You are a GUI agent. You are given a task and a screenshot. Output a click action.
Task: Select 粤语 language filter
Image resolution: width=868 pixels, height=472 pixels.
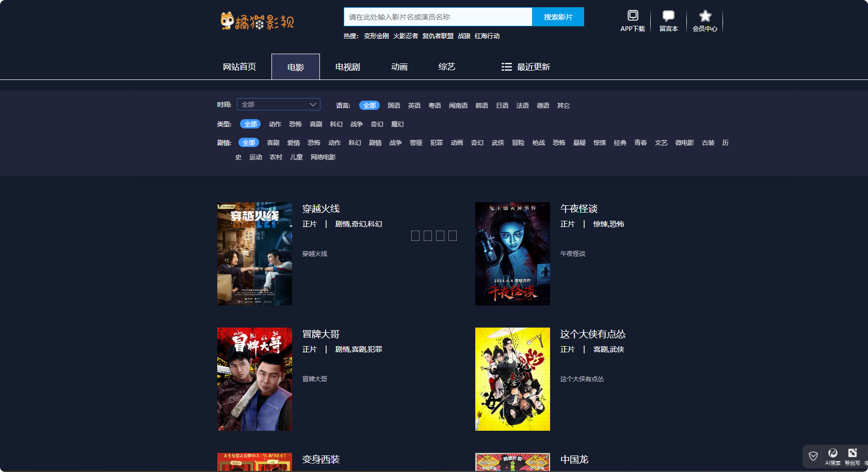click(x=435, y=105)
